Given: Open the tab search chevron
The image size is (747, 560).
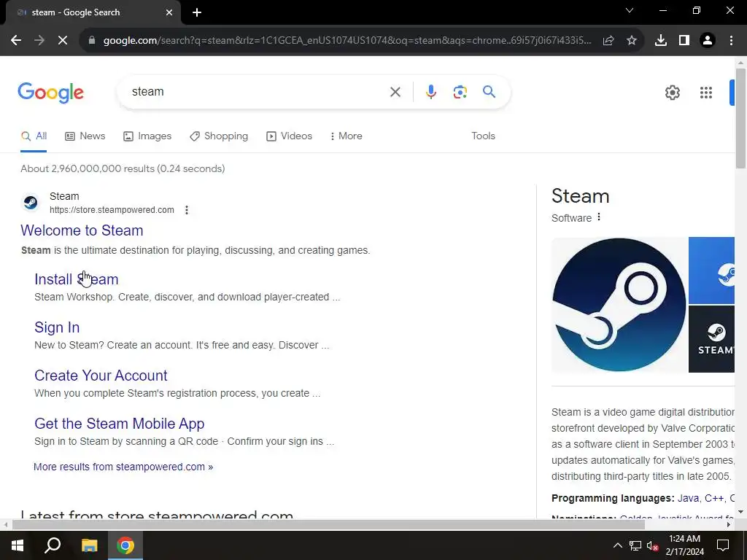Looking at the screenshot, I should pos(630,10).
